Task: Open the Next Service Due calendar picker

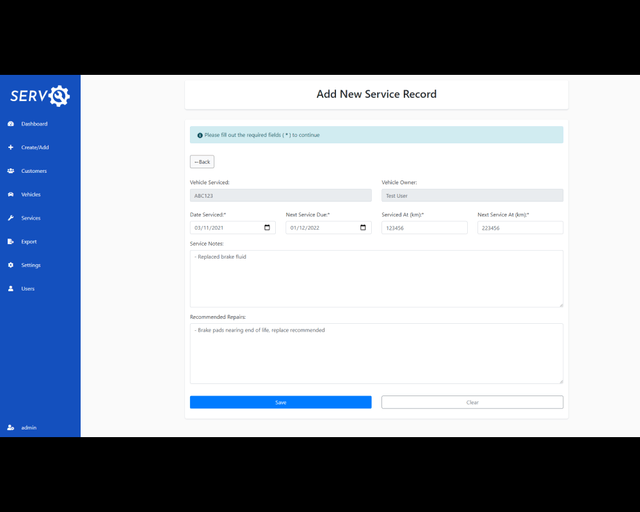Action: [x=363, y=227]
